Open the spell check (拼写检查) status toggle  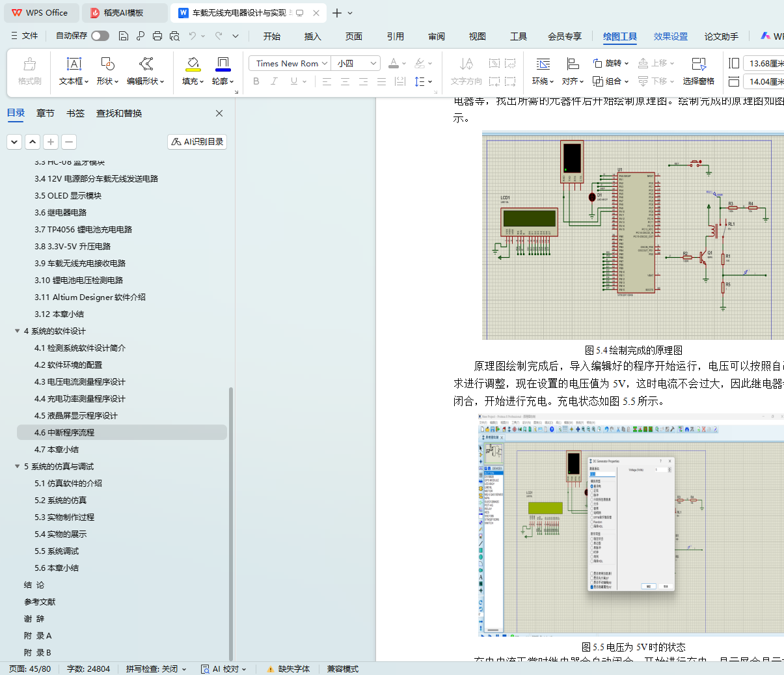pyautogui.click(x=156, y=668)
